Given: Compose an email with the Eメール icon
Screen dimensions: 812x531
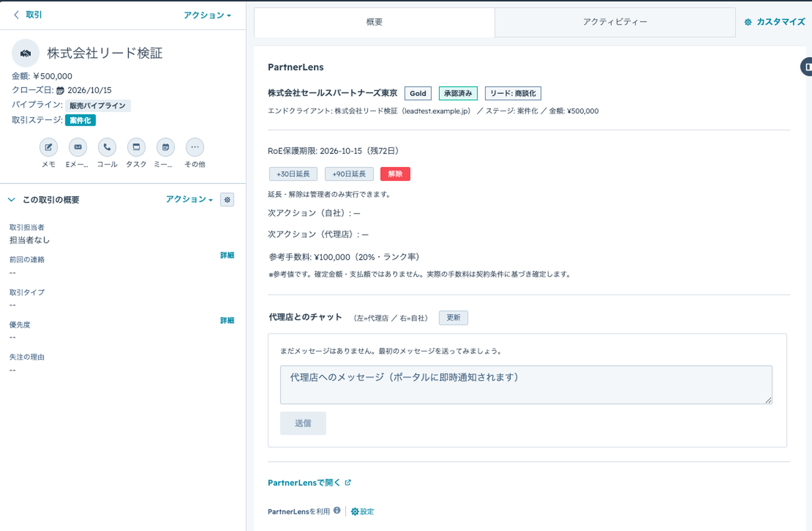Looking at the screenshot, I should 77,147.
